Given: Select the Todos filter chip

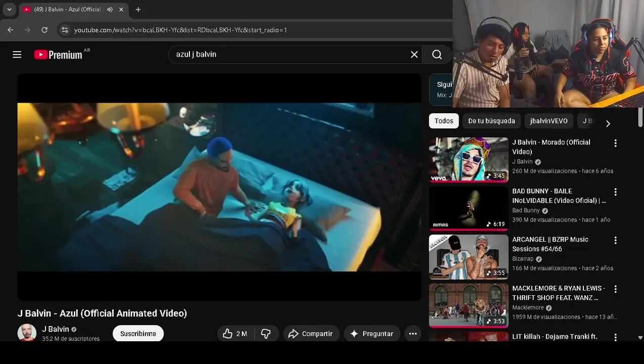Looking at the screenshot, I should pos(443,121).
